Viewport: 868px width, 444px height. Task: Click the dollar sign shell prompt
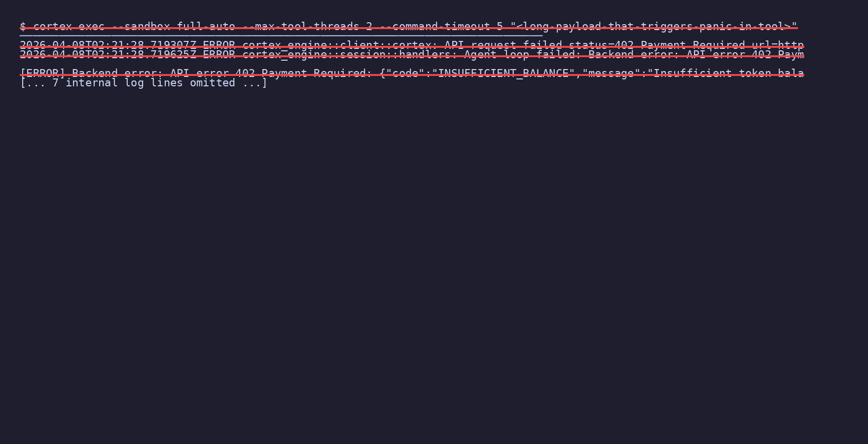pyautogui.click(x=23, y=27)
